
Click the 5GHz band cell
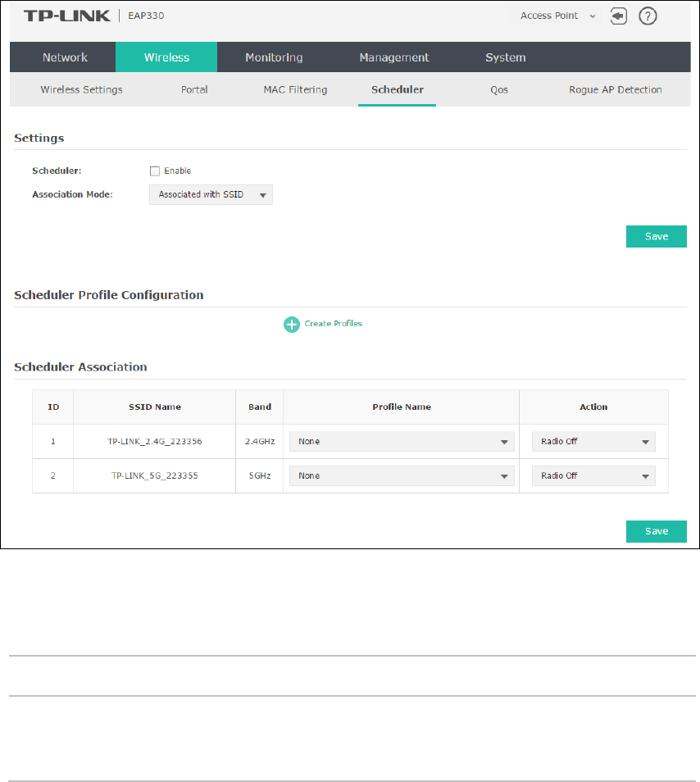260,475
